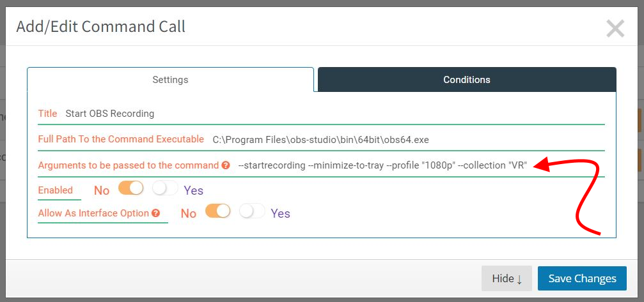644x302 pixels.
Task: Switch the Enabled setting to No
Action: [x=130, y=188]
